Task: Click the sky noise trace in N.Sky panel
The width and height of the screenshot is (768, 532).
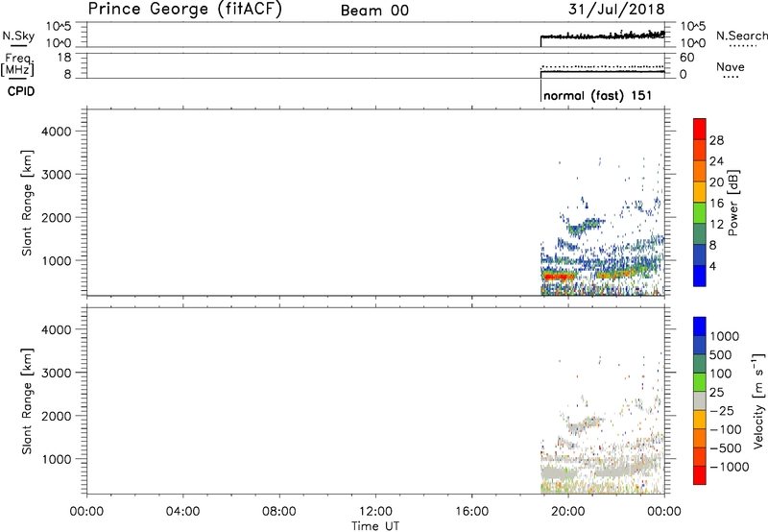Action: click(x=603, y=36)
